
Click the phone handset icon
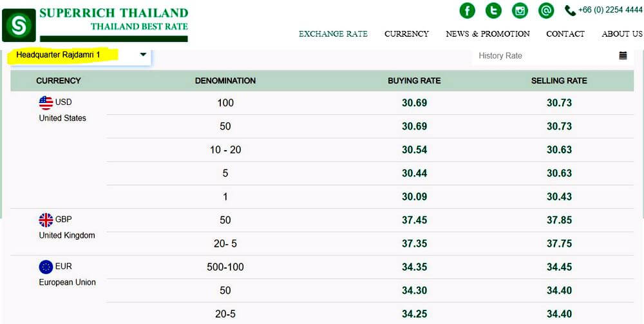[x=570, y=10]
